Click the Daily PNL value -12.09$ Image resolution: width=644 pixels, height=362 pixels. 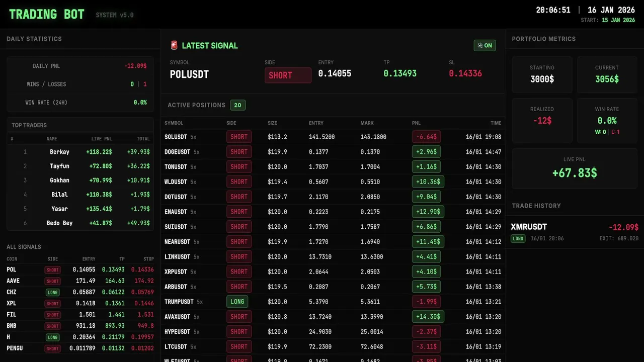click(135, 66)
